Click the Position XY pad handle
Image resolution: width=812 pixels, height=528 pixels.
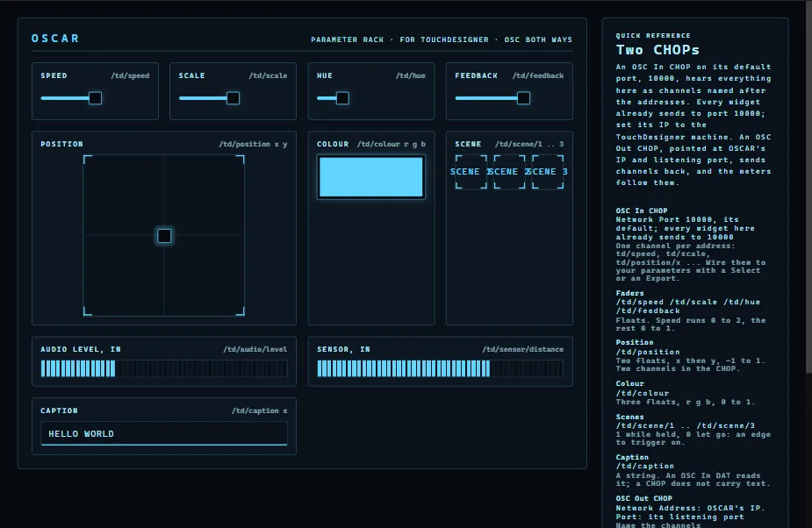click(164, 236)
